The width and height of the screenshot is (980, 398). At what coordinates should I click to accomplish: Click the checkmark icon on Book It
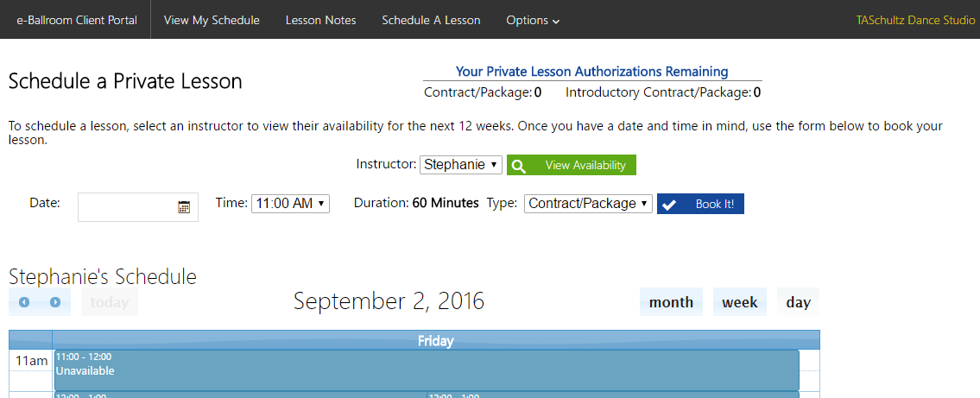click(669, 205)
